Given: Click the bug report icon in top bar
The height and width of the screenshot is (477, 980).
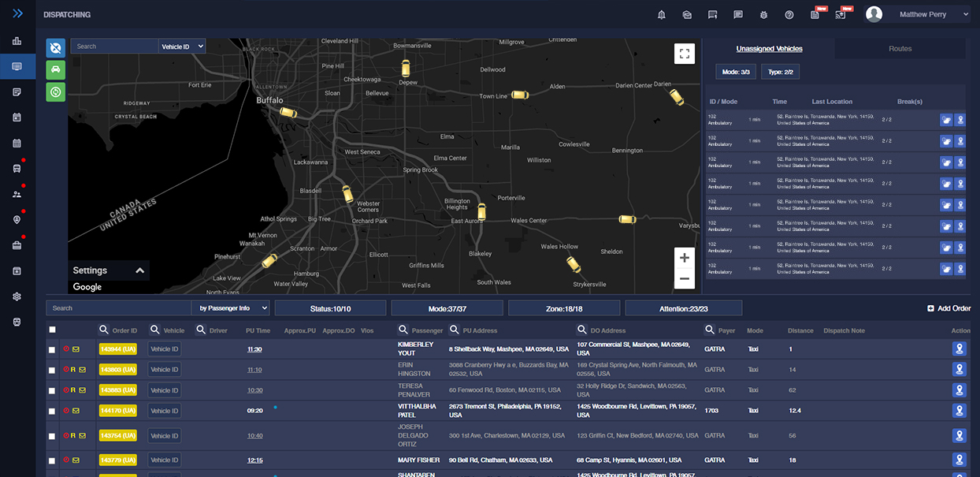Looking at the screenshot, I should (x=763, y=14).
